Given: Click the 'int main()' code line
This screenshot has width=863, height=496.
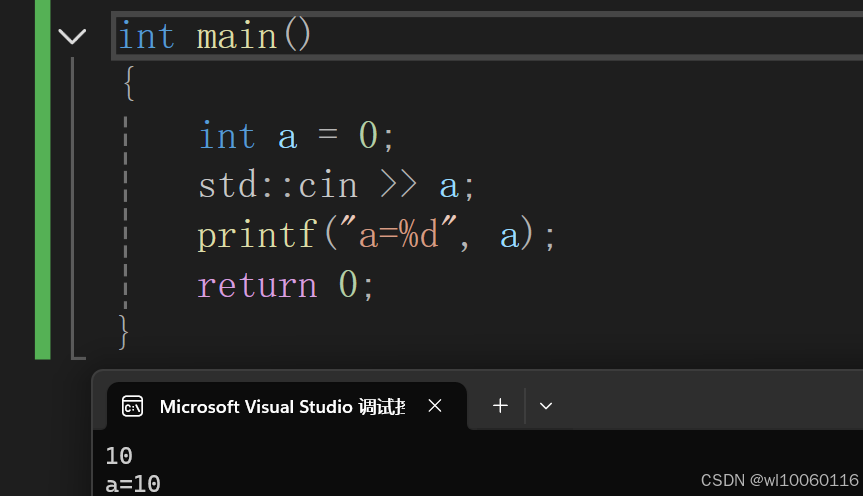Looking at the screenshot, I should point(215,36).
